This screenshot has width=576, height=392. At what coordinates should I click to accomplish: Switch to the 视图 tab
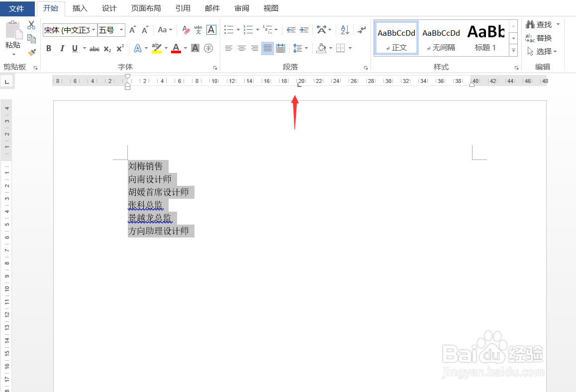(271, 8)
